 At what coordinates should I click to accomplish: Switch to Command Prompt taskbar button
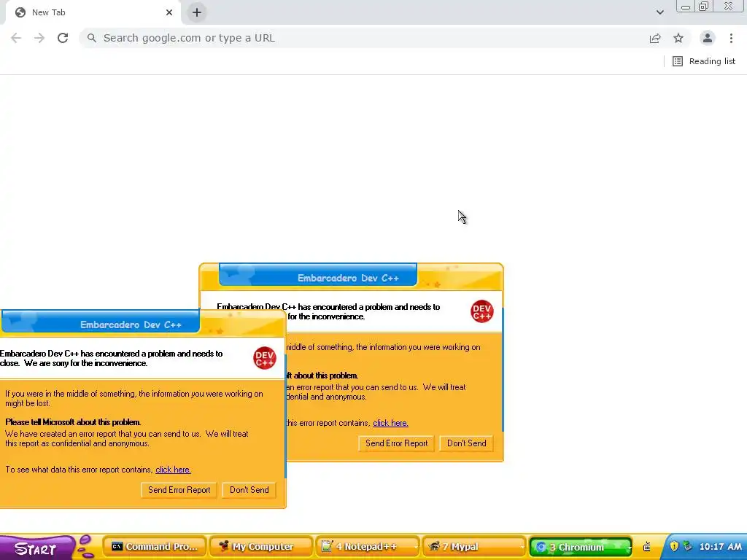(x=155, y=547)
